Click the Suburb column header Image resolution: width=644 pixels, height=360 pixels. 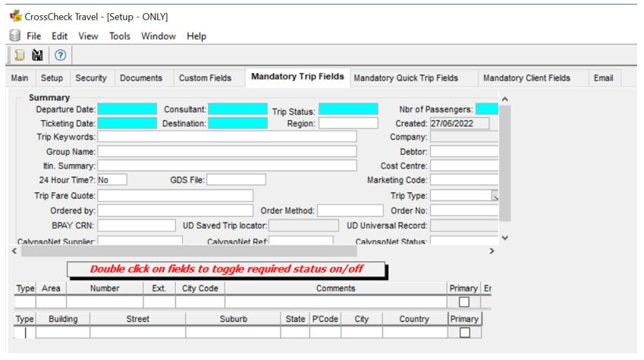pos(234,319)
